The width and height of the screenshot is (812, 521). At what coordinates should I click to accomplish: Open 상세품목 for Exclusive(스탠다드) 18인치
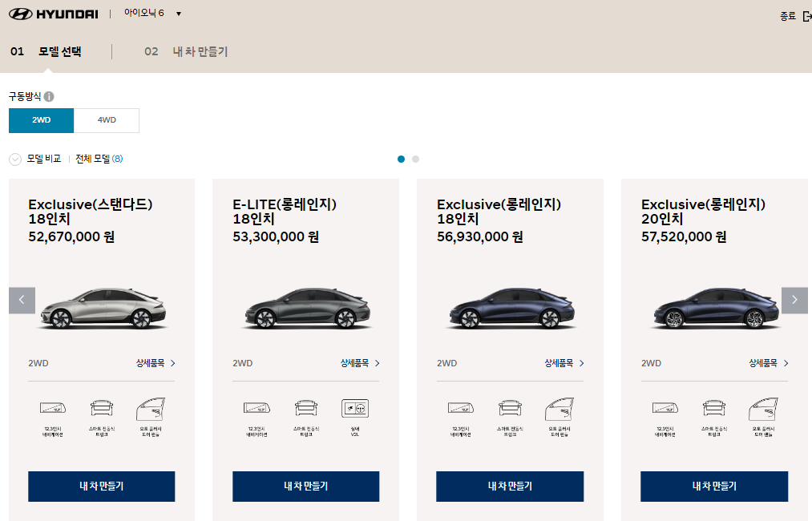(x=156, y=363)
